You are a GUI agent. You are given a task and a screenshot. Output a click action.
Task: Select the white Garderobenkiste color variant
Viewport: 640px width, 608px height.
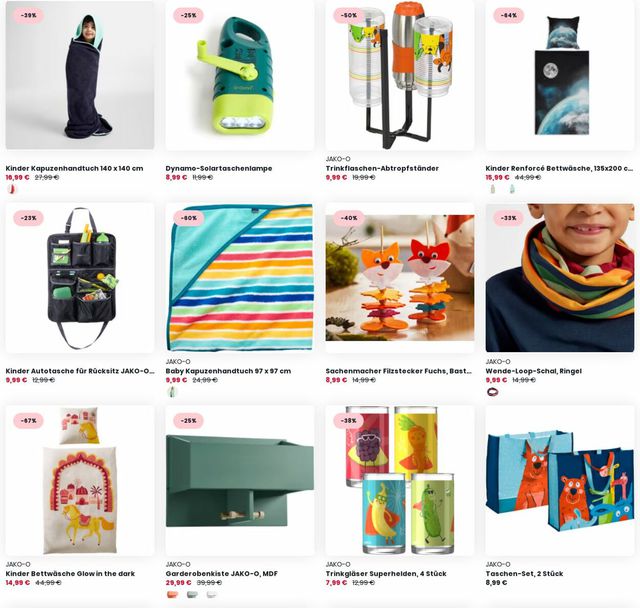pyautogui.click(x=211, y=595)
